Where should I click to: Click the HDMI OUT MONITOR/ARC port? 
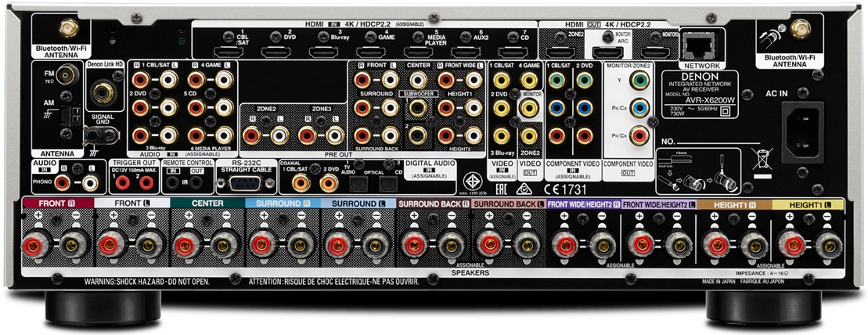click(x=608, y=52)
